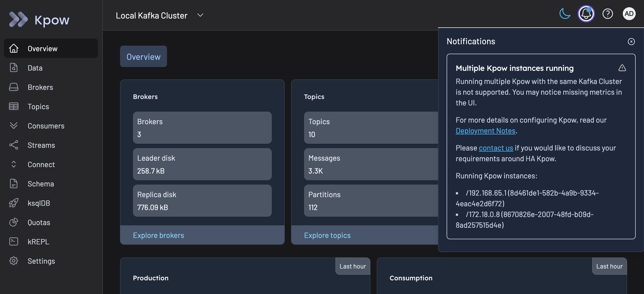The image size is (644, 294).
Task: Follow the Deployment Notes link
Action: (x=486, y=131)
